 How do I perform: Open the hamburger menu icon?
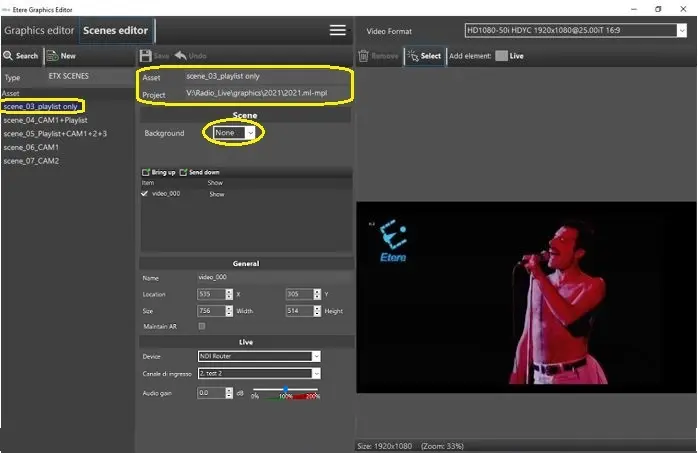[x=338, y=30]
